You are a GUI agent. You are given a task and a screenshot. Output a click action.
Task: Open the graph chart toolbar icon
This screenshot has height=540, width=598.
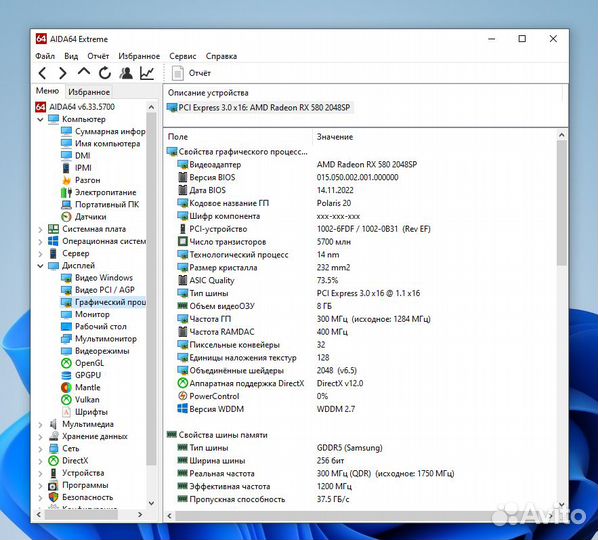[x=147, y=73]
